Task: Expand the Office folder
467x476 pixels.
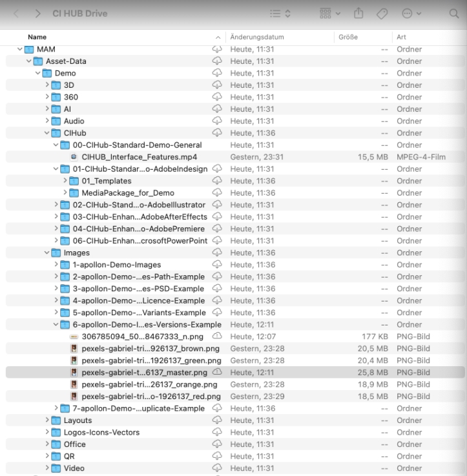Action: tap(47, 444)
